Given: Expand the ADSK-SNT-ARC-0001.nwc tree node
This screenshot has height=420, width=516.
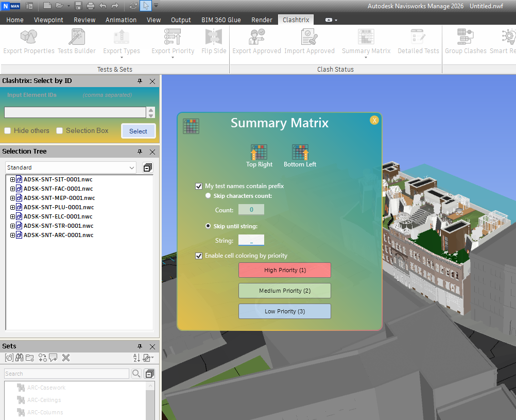Looking at the screenshot, I should tap(13, 235).
